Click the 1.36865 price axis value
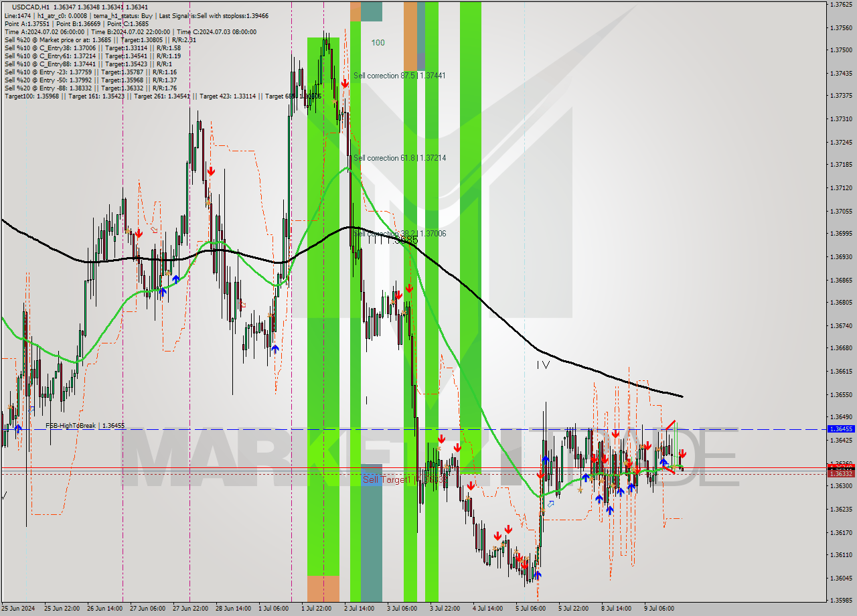This screenshot has width=857, height=616. point(841,279)
